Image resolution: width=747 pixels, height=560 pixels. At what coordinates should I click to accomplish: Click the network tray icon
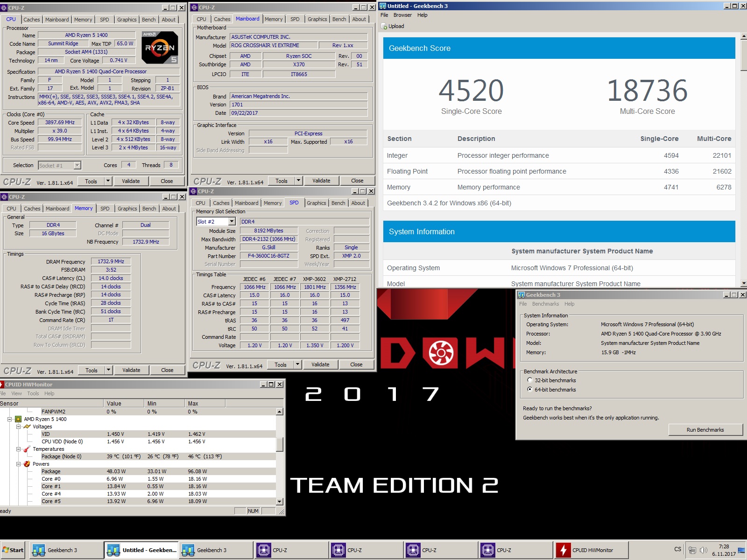692,550
